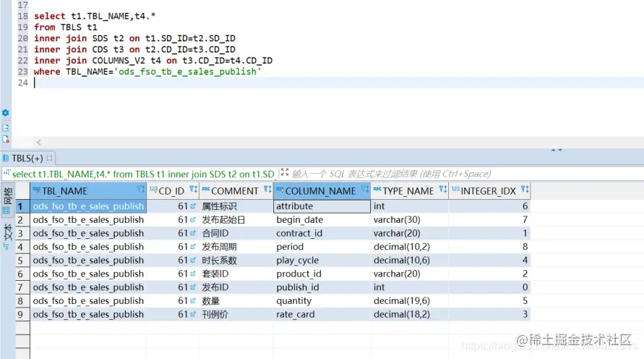Follow CD_ID link icon in row 9
The width and height of the screenshot is (644, 359).
coord(193,314)
